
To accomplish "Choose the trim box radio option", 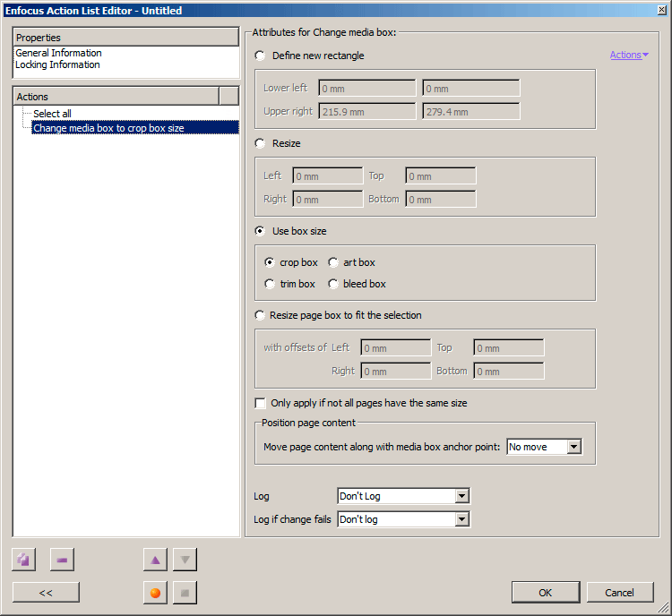I will 269,284.
